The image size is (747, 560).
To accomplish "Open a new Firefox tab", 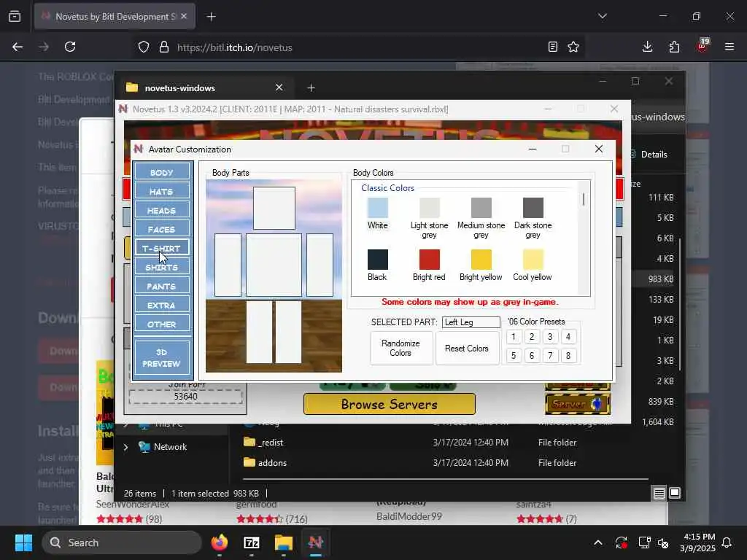I will pyautogui.click(x=212, y=17).
